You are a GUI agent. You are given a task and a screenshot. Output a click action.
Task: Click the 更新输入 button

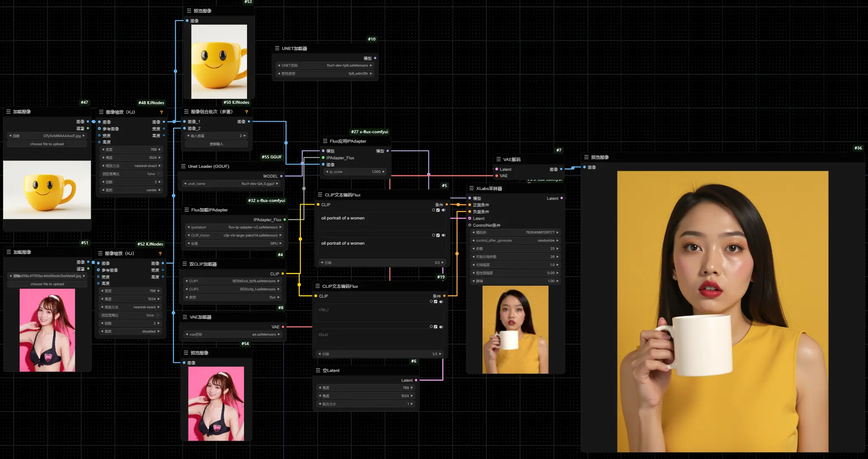click(x=216, y=144)
